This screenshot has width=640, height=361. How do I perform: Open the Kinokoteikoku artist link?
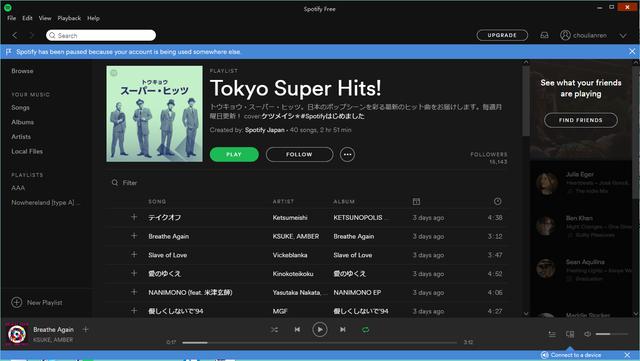[x=293, y=274]
